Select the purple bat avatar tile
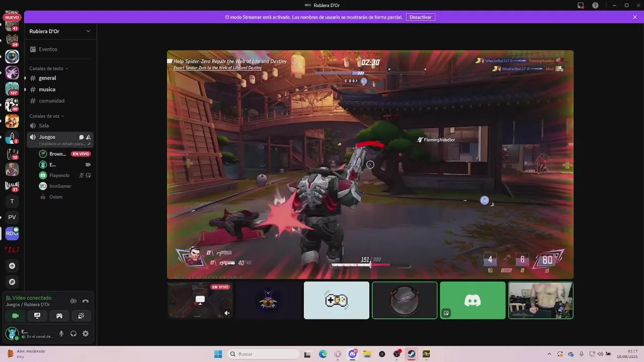Screen dimensions: 644x362 (x=268, y=300)
